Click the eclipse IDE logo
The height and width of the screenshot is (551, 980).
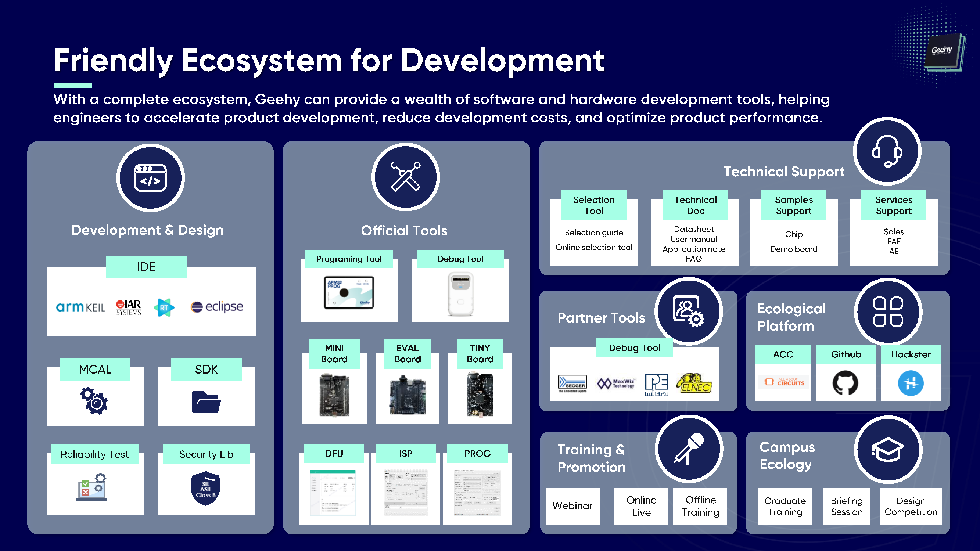point(216,306)
